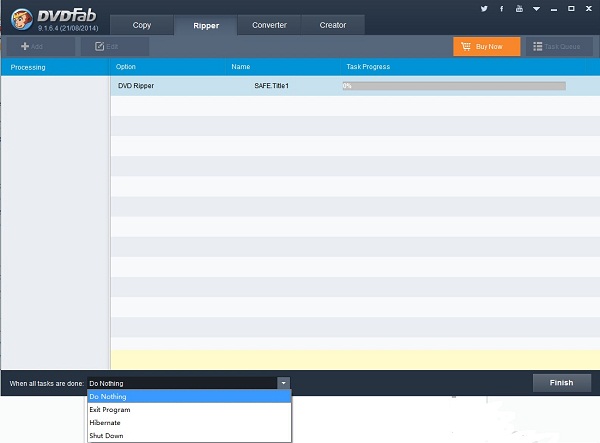
Task: Minimize the DVDFab window
Action: pyautogui.click(x=554, y=9)
